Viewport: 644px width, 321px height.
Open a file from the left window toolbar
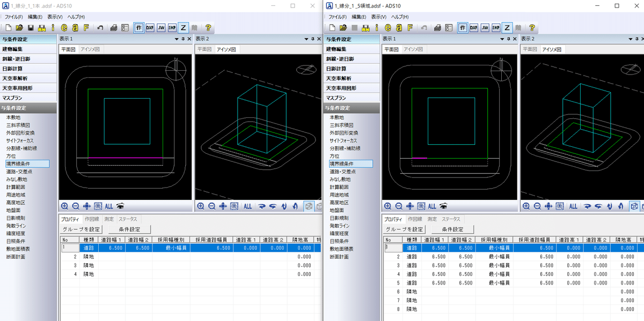click(x=19, y=27)
